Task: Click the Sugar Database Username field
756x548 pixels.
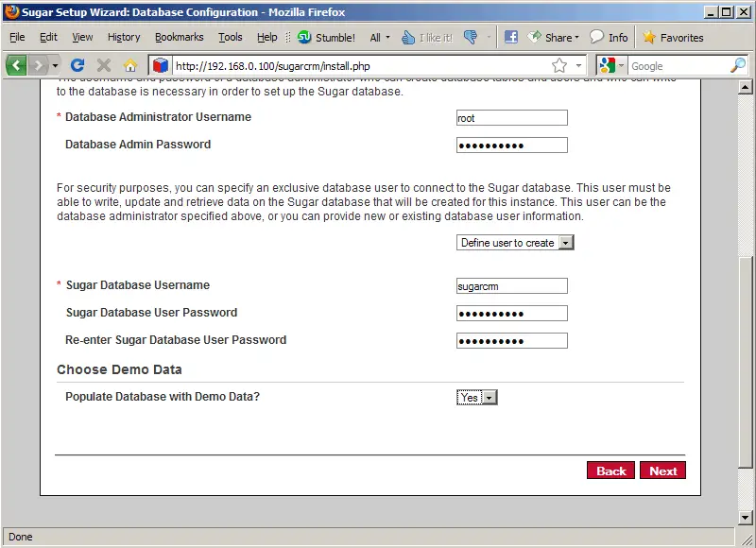Action: coord(511,286)
